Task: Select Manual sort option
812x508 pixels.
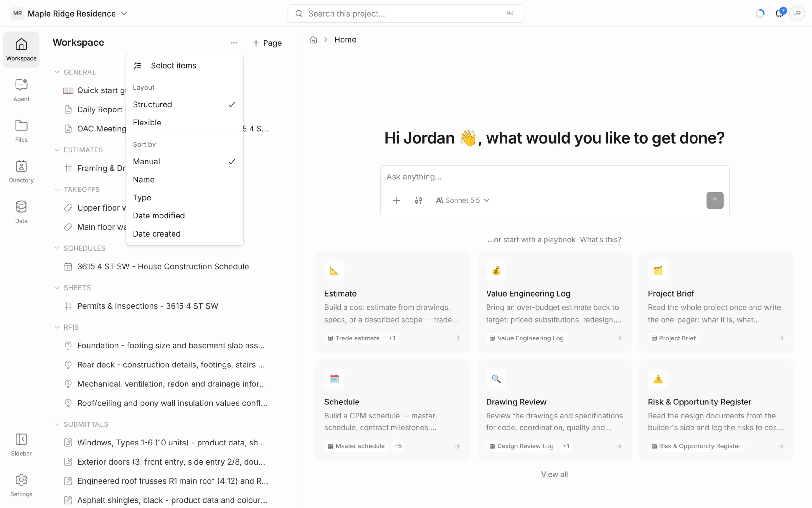Action: tap(185, 162)
